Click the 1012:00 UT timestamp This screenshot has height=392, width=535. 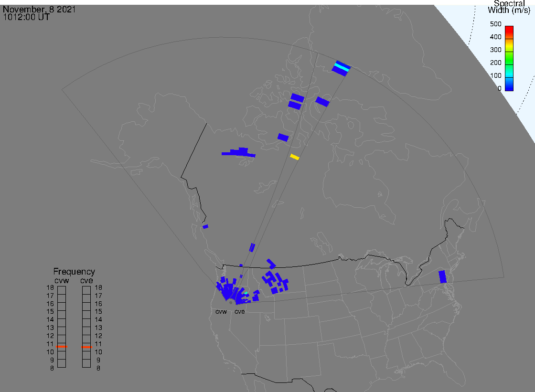26,17
